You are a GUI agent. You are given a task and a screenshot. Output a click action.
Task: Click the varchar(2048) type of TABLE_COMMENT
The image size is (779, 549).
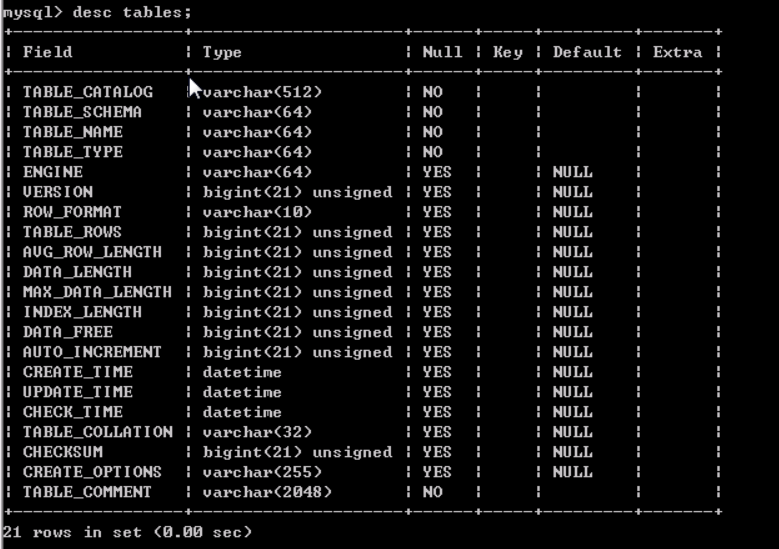click(267, 492)
